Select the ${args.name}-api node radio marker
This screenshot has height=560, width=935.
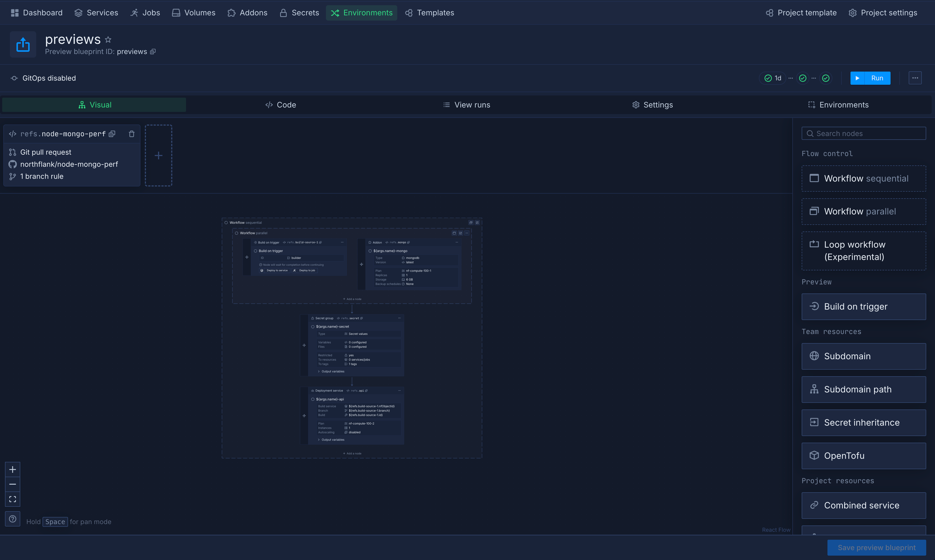coord(313,399)
